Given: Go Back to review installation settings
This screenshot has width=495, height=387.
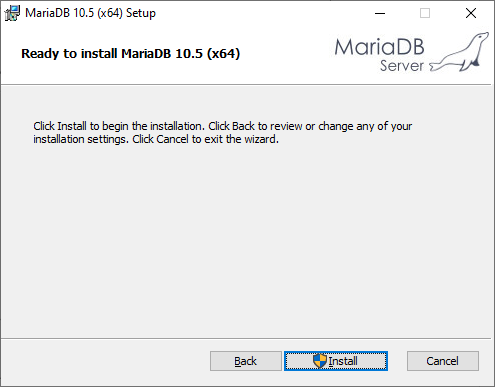Looking at the screenshot, I should point(246,361).
